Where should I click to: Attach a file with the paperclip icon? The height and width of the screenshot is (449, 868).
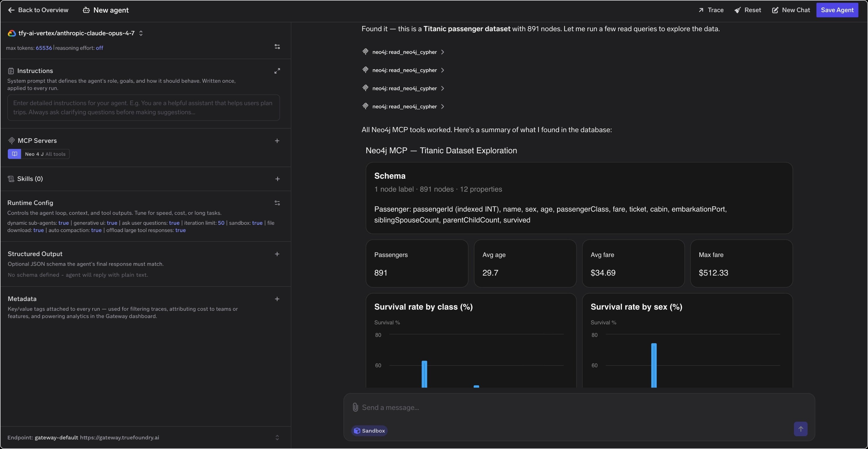(355, 407)
